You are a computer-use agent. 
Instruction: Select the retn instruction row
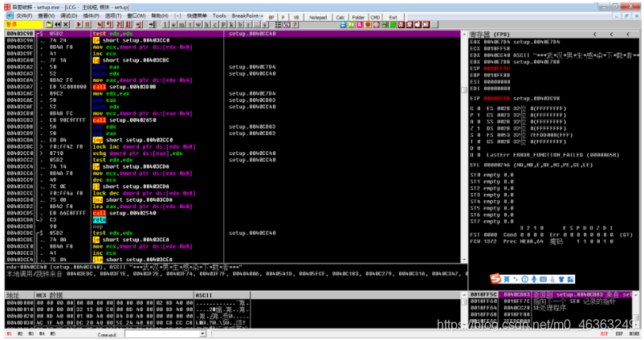[x=232, y=219]
